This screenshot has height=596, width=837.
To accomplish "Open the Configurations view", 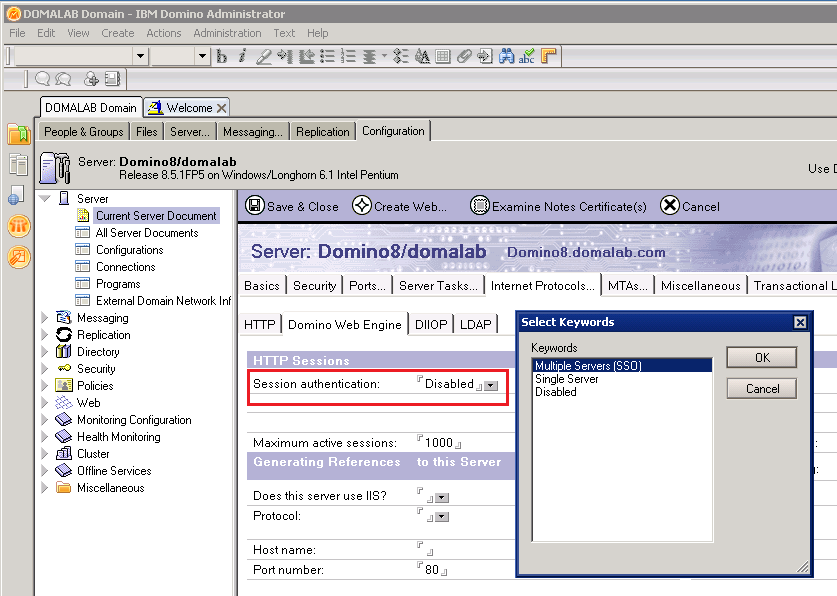I will click(130, 250).
